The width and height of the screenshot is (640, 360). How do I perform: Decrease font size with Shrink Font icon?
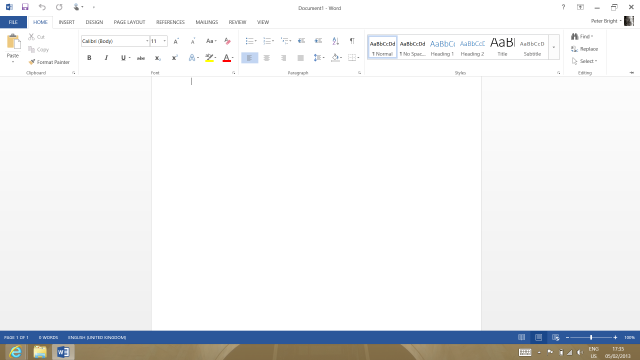(193, 41)
